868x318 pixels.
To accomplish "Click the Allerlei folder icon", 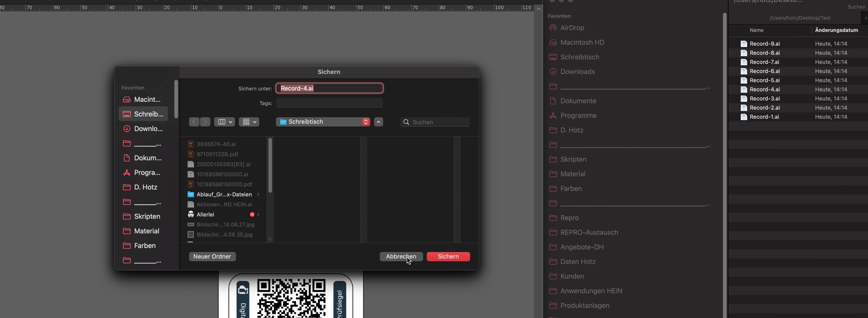I will pyautogui.click(x=191, y=214).
